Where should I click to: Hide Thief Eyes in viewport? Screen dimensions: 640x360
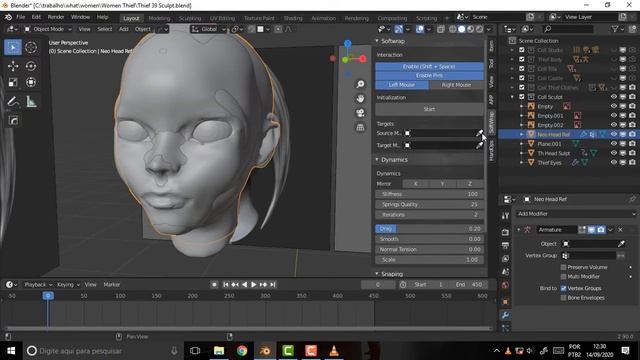[x=613, y=162]
